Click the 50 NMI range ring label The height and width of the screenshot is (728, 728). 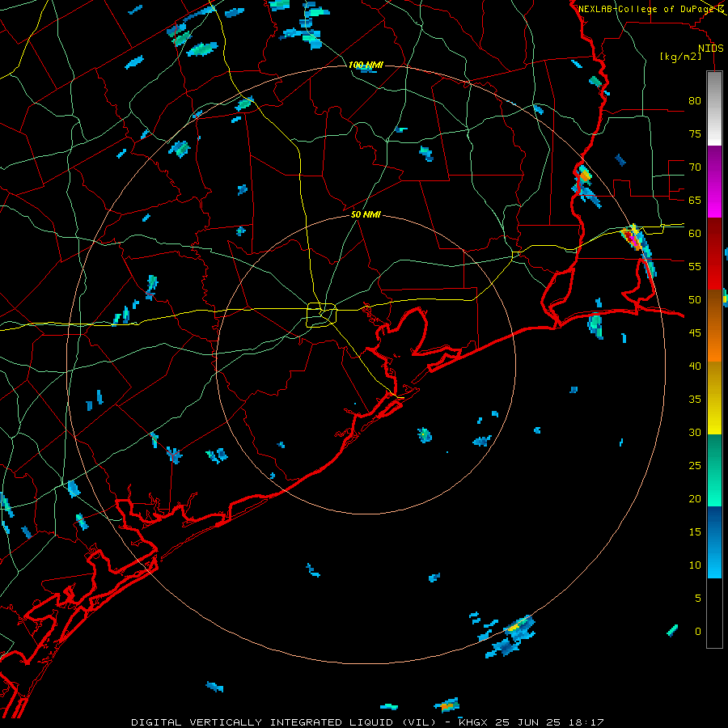366,214
